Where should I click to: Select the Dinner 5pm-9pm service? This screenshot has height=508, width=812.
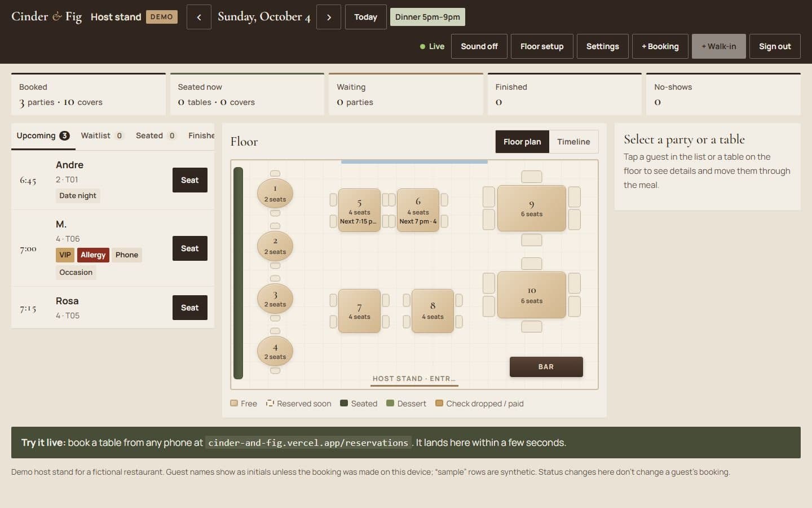427,17
